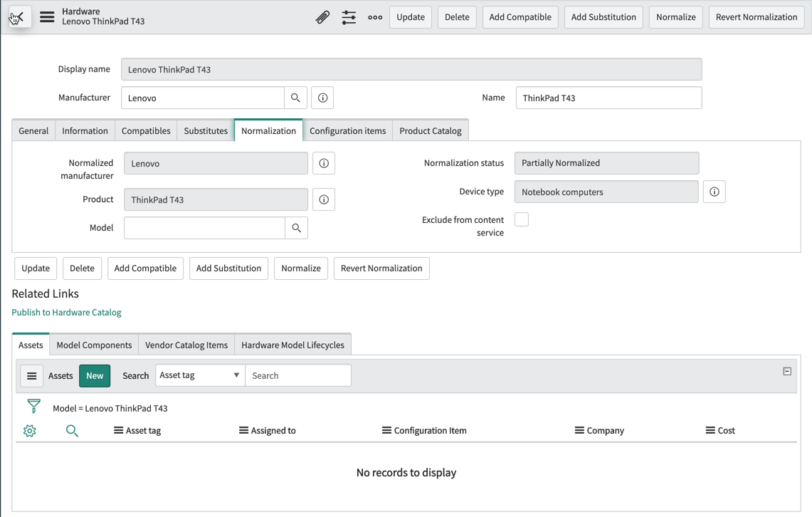Click the bottom Delete button
The height and width of the screenshot is (517, 812).
83,268
